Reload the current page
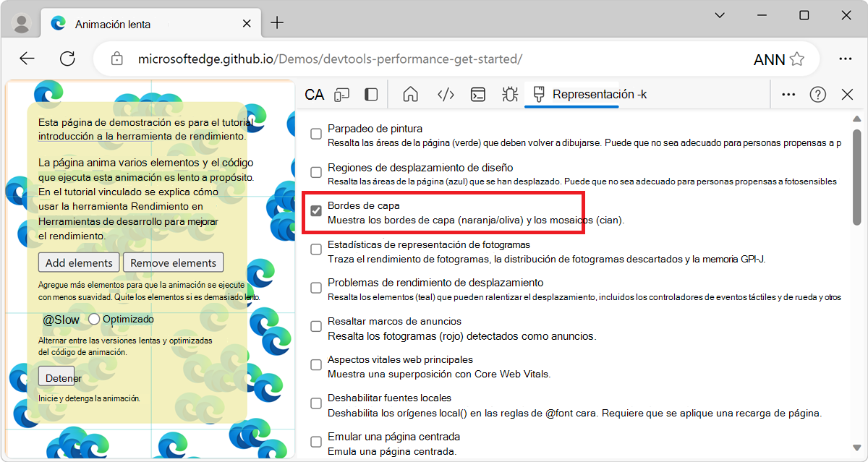Screen dimensions: 868x462 point(67,59)
